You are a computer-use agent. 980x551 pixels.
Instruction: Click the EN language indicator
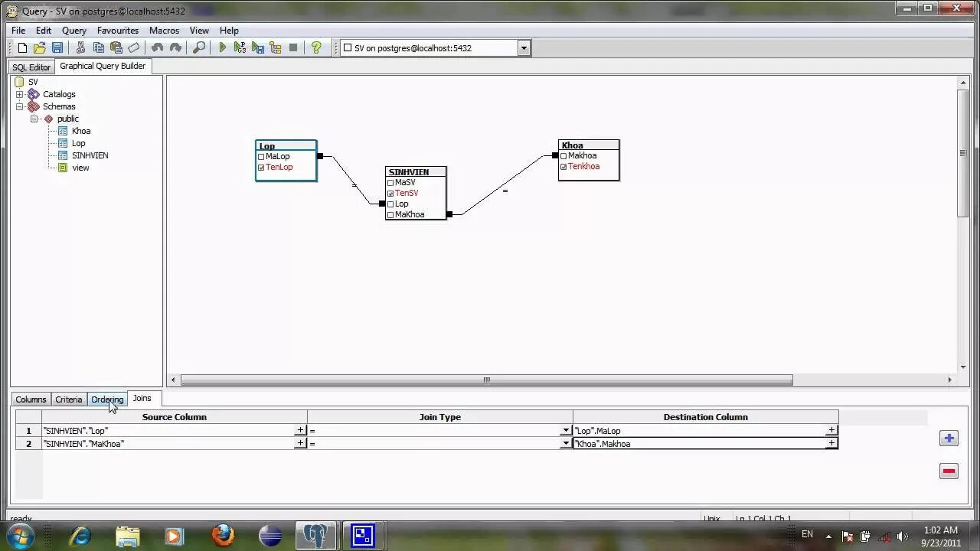(x=807, y=534)
